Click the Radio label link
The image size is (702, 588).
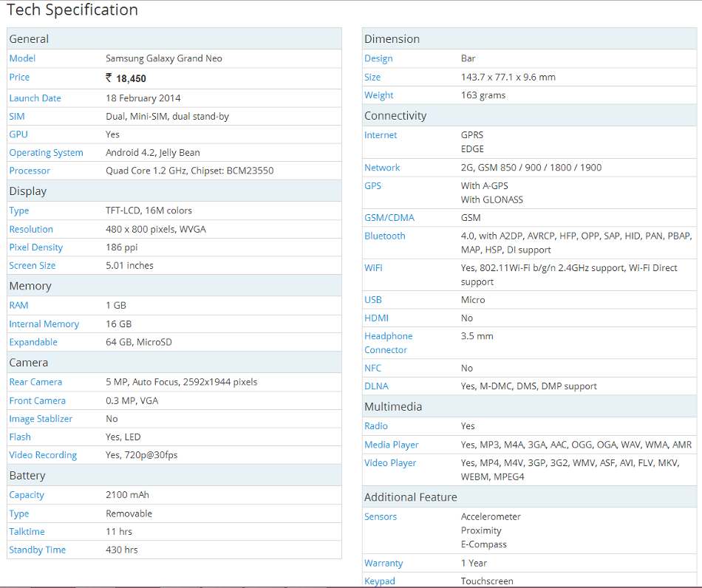(x=375, y=426)
